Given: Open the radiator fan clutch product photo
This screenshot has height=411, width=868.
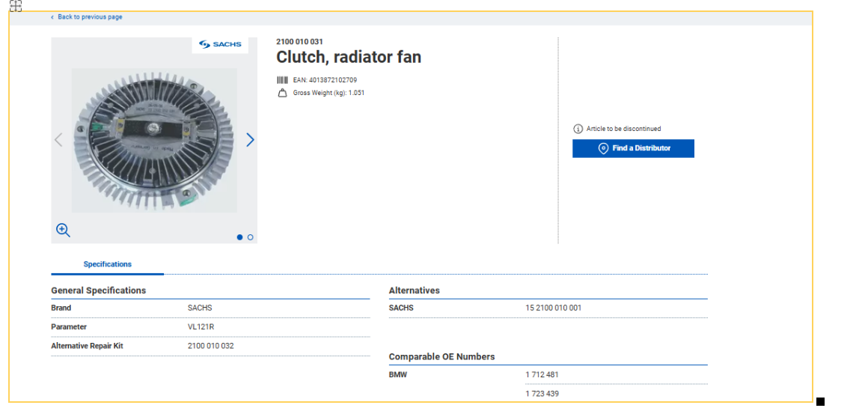Looking at the screenshot, I should (154, 139).
